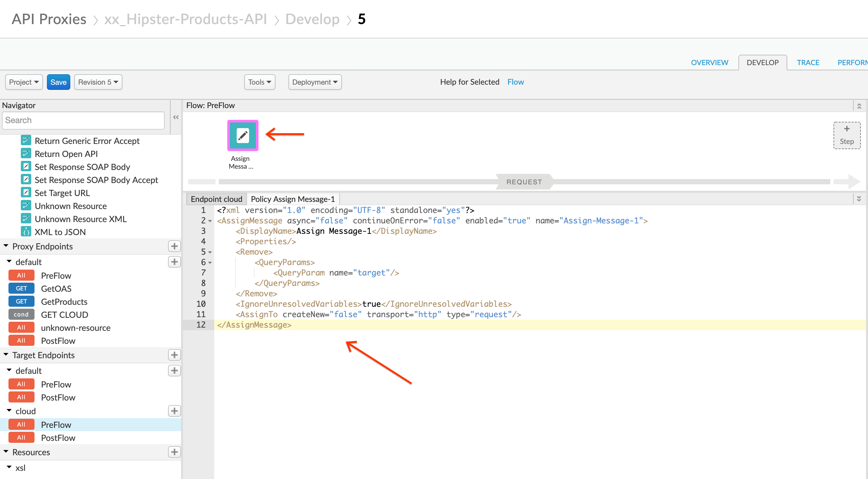868x479 pixels.
Task: Click the Unknown Resource policy icon
Action: click(26, 205)
